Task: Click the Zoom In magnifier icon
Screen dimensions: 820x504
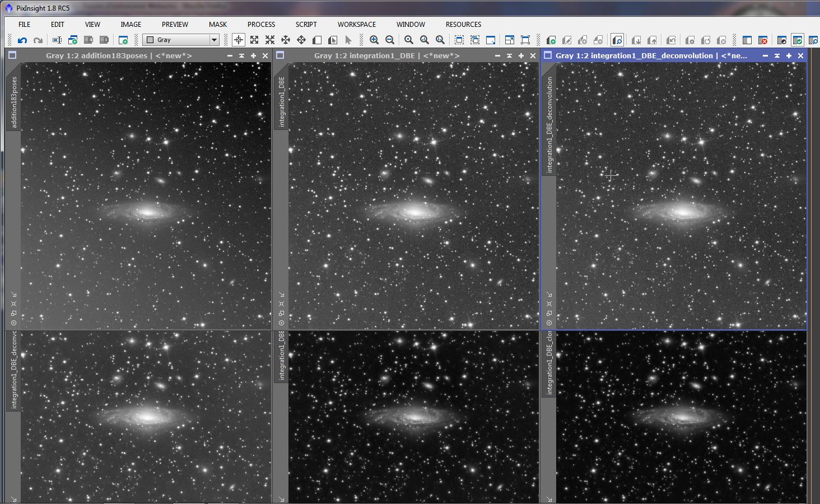Action: click(x=374, y=40)
